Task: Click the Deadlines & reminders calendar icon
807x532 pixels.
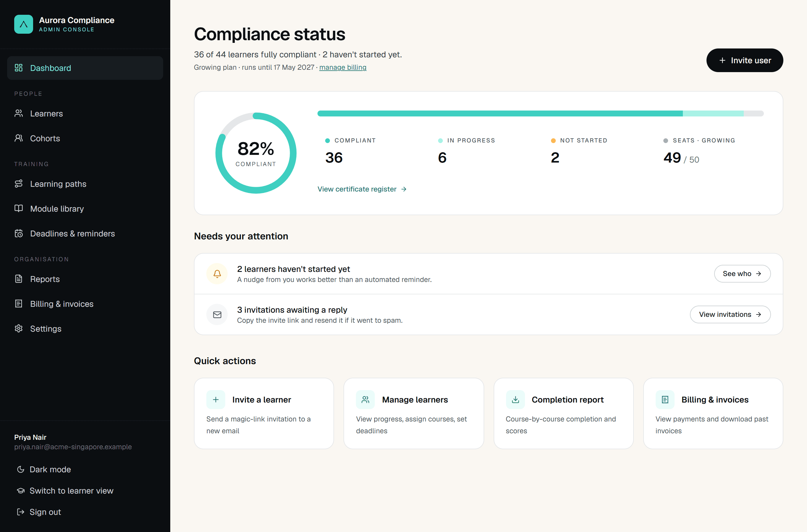Action: pos(19,233)
